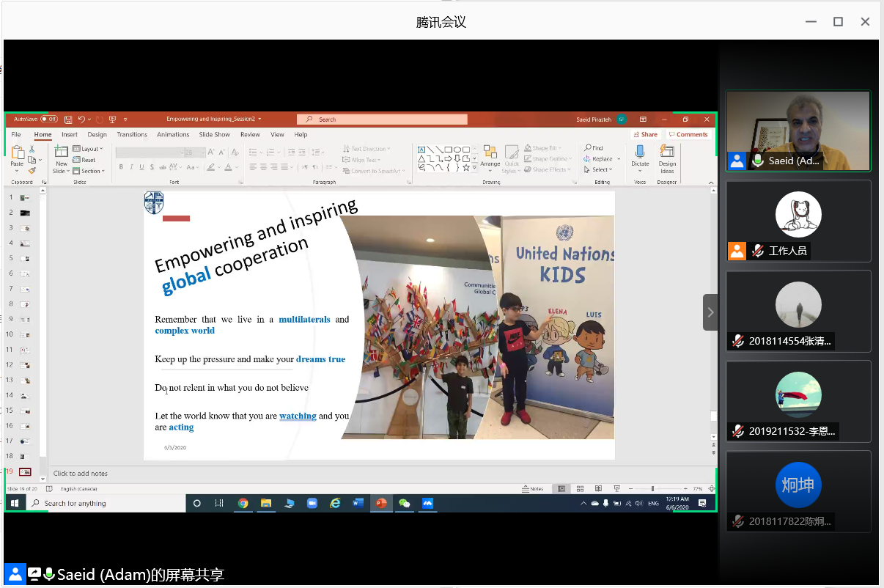Open the Select dropdown in the Editing group

[601, 169]
